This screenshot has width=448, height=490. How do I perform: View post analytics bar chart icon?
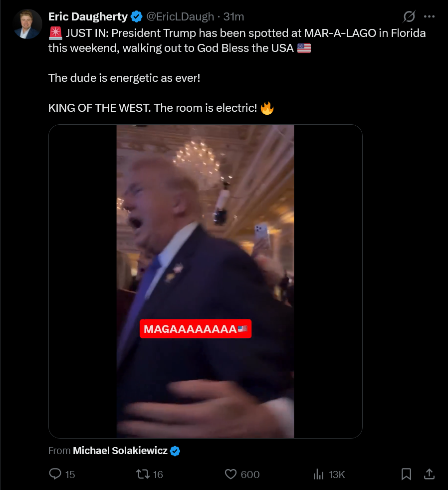318,474
